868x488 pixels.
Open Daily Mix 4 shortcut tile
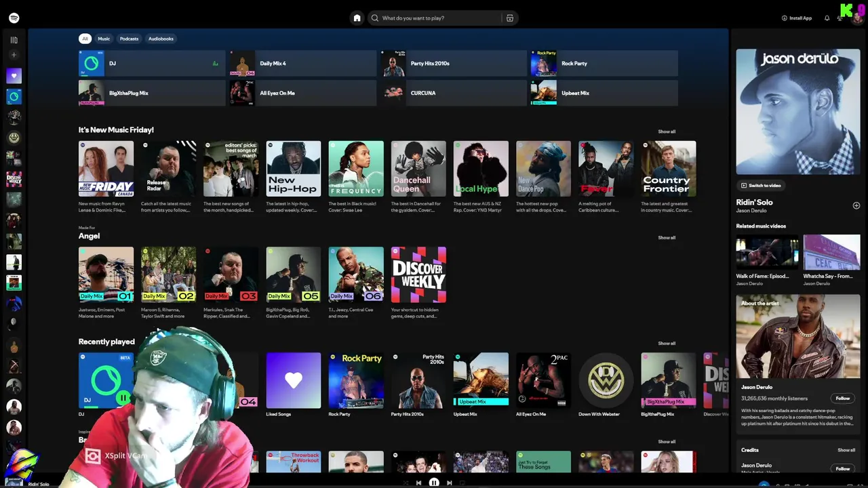[302, 64]
